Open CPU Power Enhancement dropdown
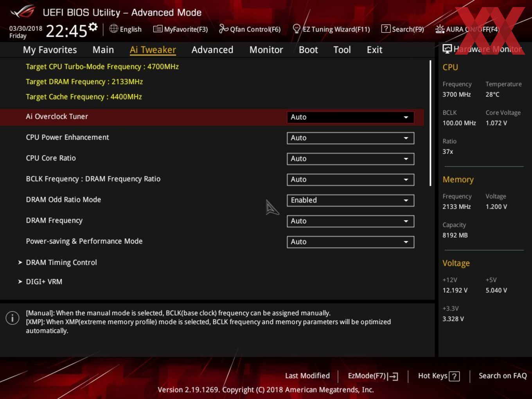532x399 pixels. point(350,138)
